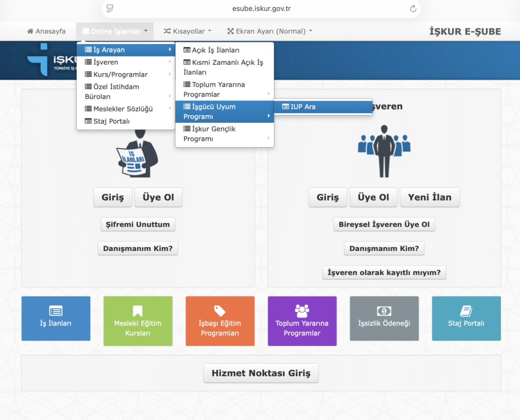Open the Ekran Ayarı (Normal) dropdown
Image resolution: width=520 pixels, height=420 pixels.
click(270, 31)
